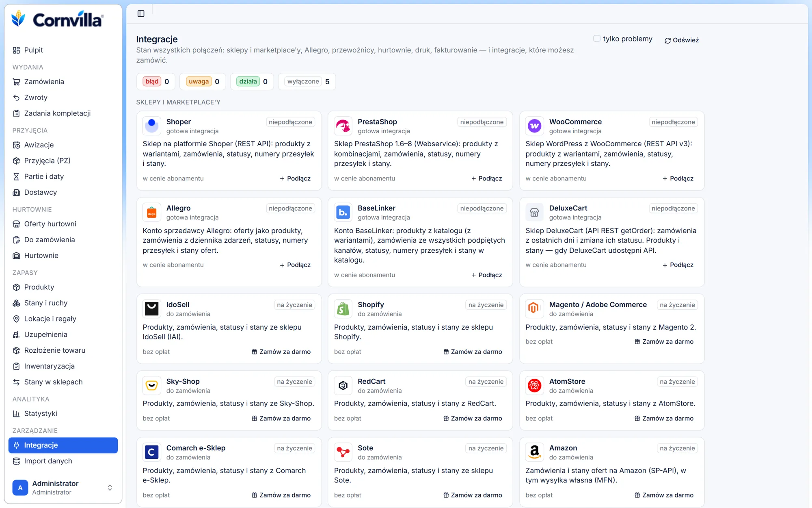
Task: Click the Cornvilla logo
Action: 57,19
